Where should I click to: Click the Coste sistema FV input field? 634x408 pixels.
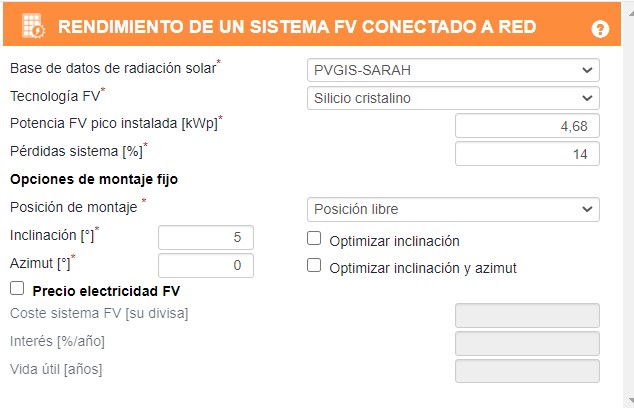point(527,316)
